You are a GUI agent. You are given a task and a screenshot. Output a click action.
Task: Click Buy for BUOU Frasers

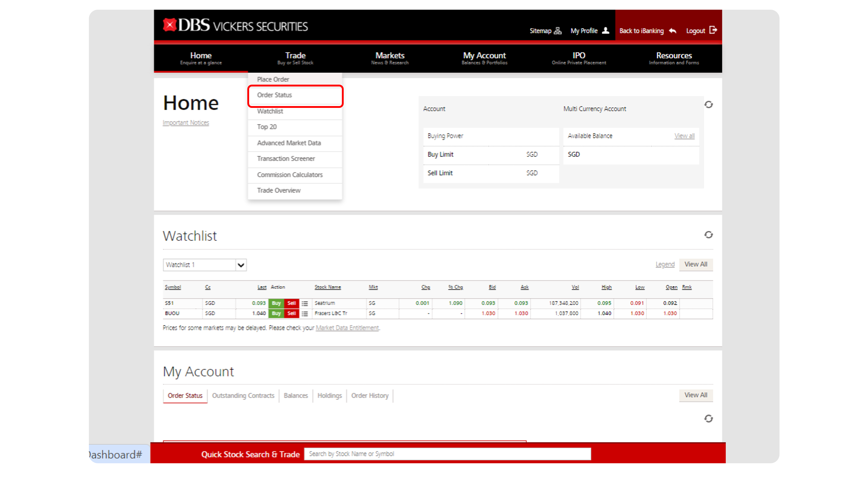tap(276, 314)
